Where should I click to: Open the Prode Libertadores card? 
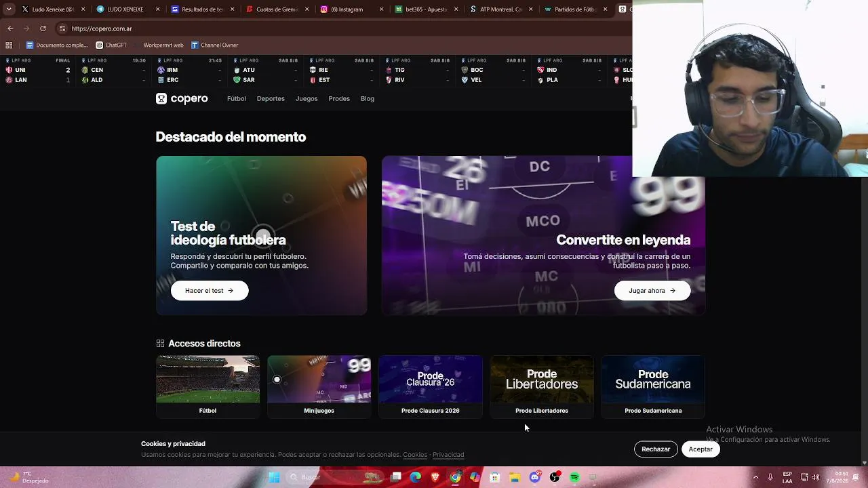coord(542,386)
